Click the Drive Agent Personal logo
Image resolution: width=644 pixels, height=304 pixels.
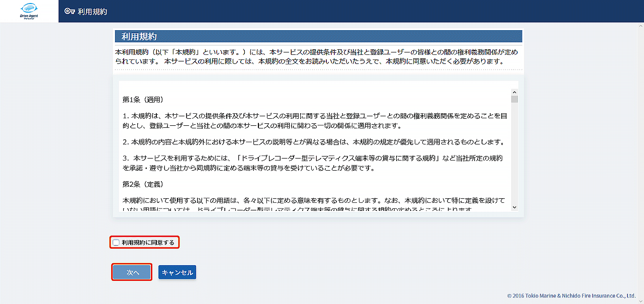pyautogui.click(x=29, y=11)
